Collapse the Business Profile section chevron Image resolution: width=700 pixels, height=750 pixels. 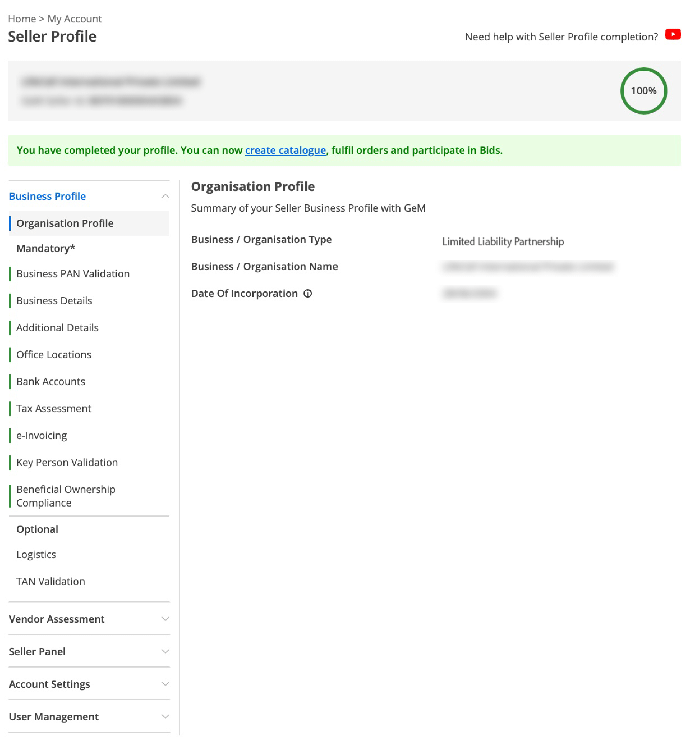pyautogui.click(x=165, y=196)
